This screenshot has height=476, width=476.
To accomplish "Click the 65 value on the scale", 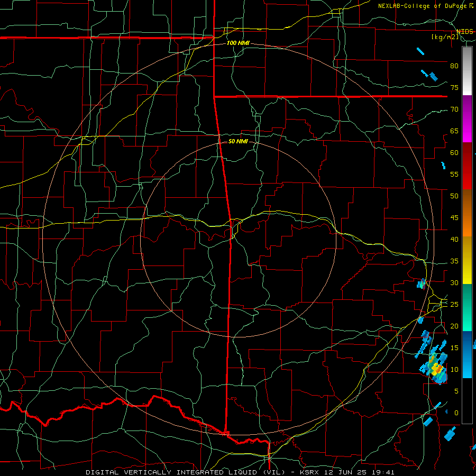I will [x=454, y=131].
